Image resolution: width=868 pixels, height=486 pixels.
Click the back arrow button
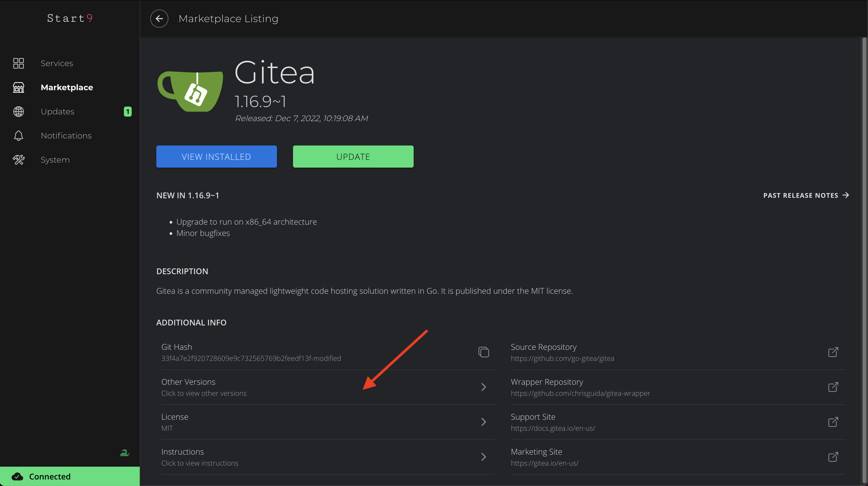coord(159,19)
